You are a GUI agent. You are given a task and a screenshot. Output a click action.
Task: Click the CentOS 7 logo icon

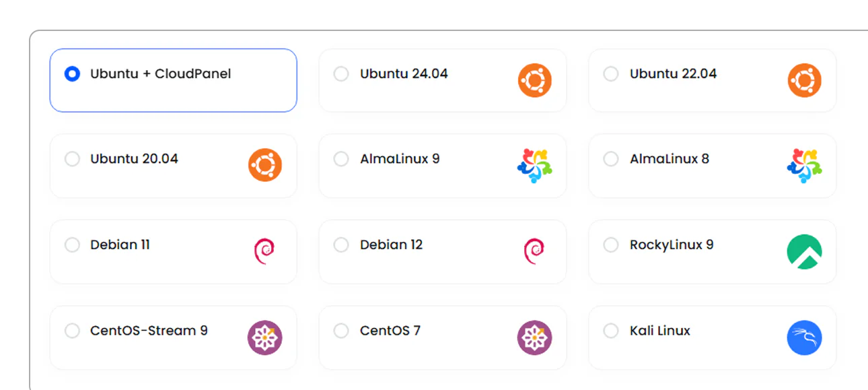pyautogui.click(x=534, y=337)
